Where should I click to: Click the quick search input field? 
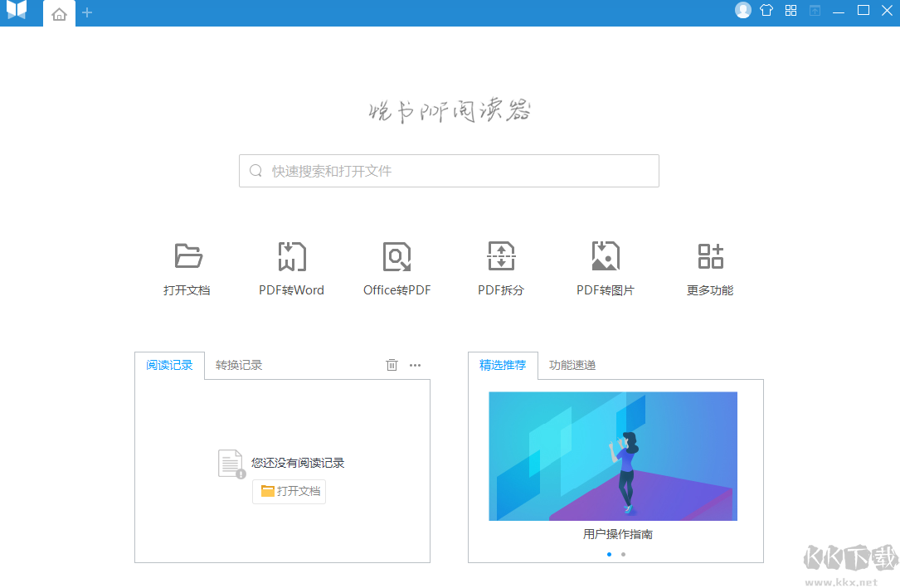[x=449, y=171]
